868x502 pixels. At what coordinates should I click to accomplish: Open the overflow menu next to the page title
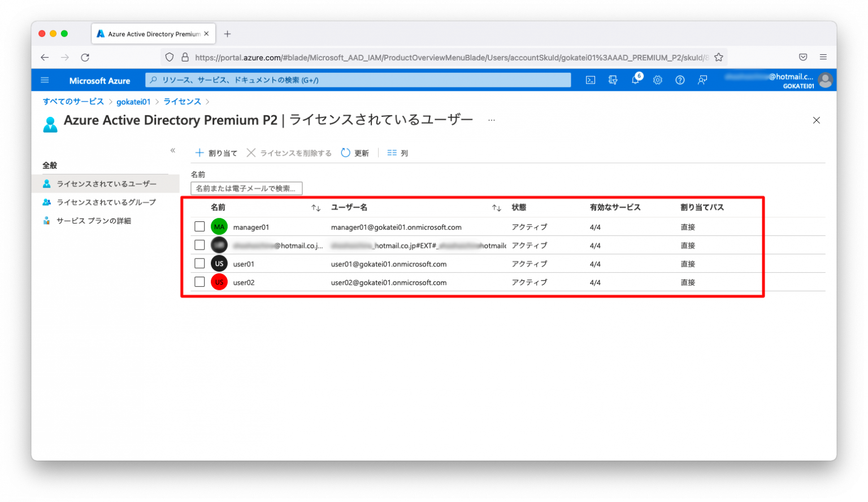(x=491, y=120)
